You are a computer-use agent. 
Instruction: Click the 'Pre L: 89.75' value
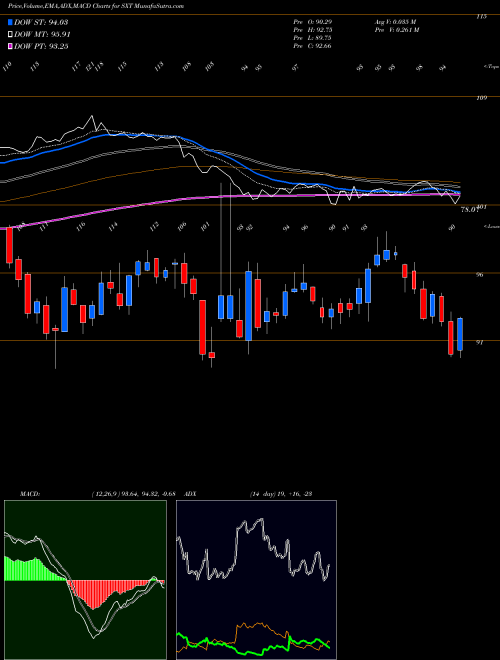click(312, 38)
